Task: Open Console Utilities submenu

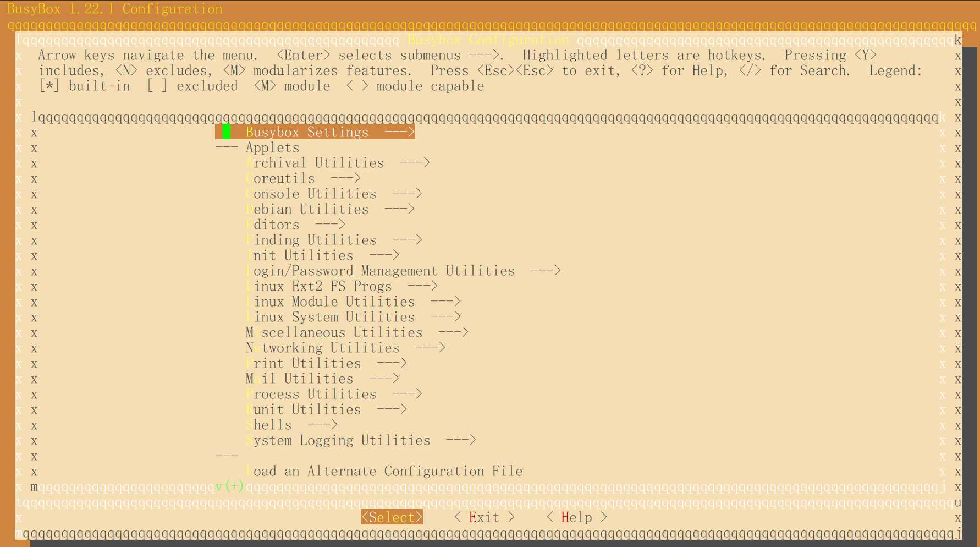Action: (334, 194)
